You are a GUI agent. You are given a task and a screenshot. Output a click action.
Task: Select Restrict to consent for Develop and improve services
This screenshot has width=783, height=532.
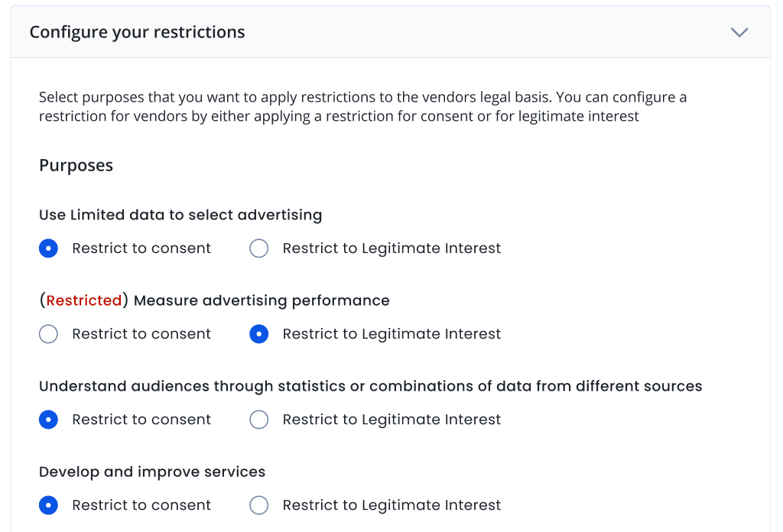pos(48,505)
